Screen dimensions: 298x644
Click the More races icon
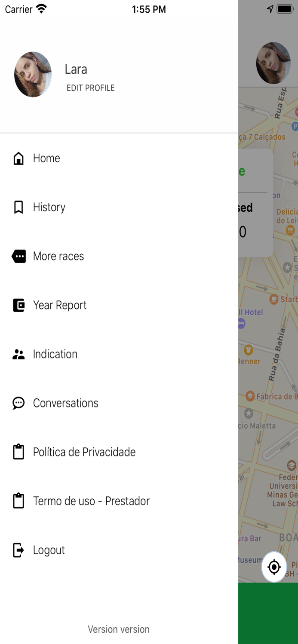coord(18,256)
